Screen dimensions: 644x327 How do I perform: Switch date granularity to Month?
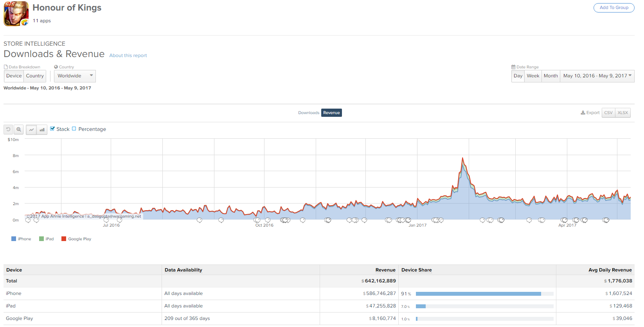551,76
